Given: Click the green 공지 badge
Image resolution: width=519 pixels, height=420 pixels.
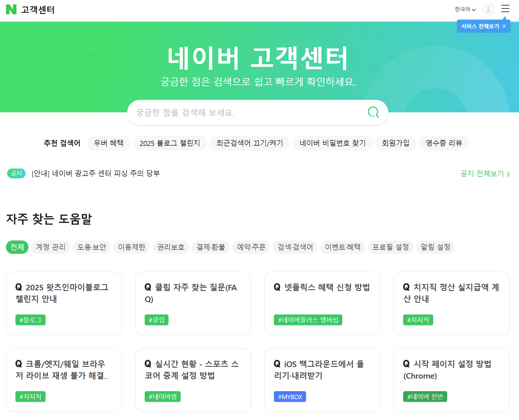Looking at the screenshot, I should tap(16, 173).
